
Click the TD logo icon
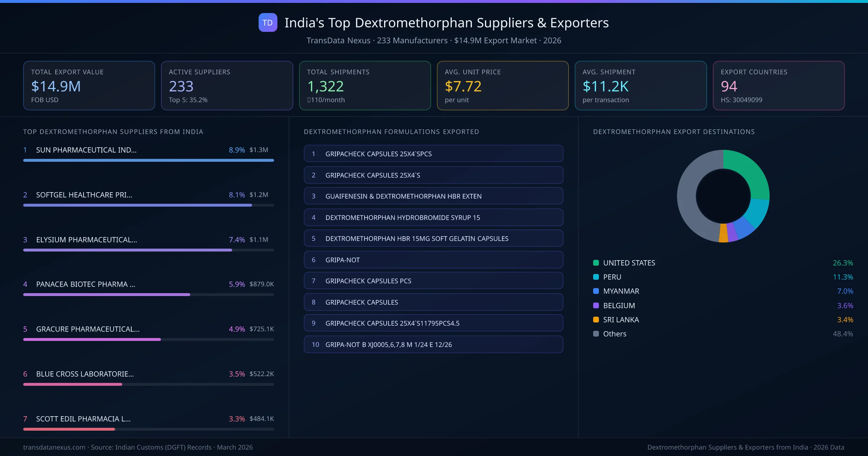point(268,22)
